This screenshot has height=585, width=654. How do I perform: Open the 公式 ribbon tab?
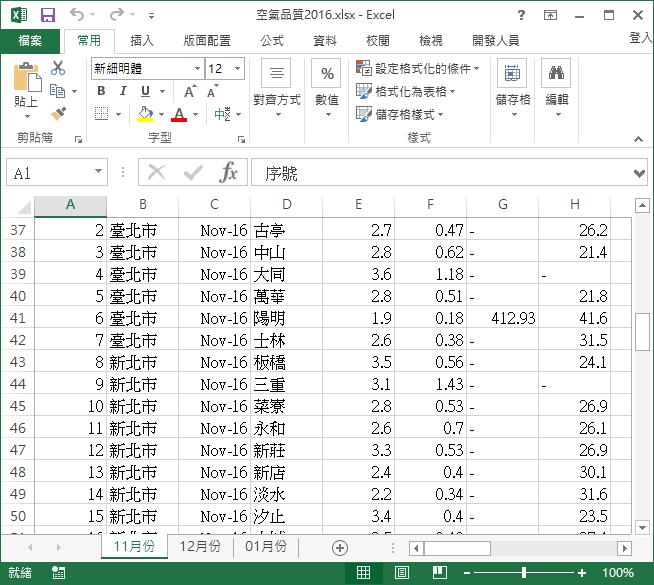point(272,41)
